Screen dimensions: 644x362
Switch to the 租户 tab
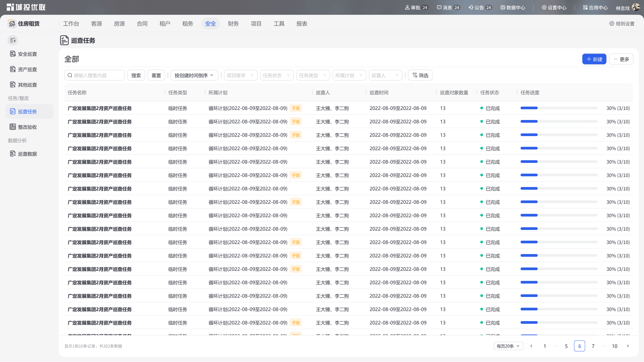165,23
